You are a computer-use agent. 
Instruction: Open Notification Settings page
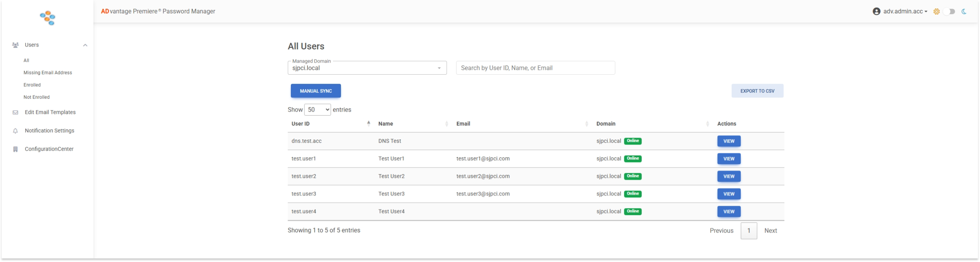click(x=49, y=131)
